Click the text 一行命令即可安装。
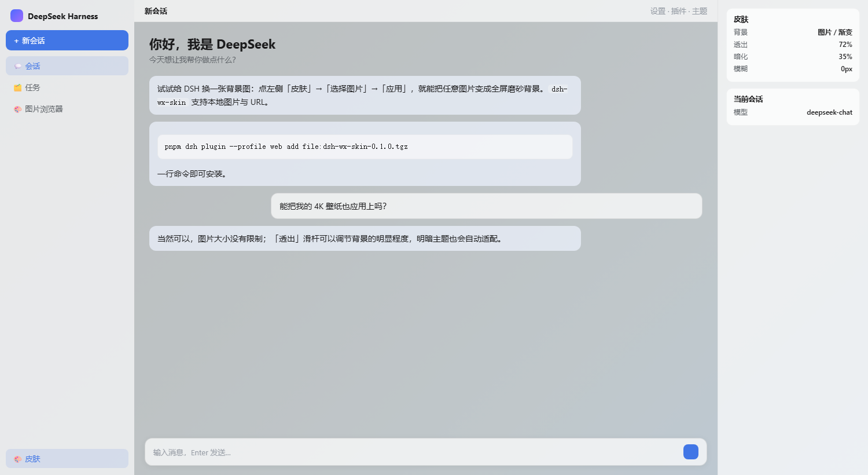 pyautogui.click(x=192, y=174)
